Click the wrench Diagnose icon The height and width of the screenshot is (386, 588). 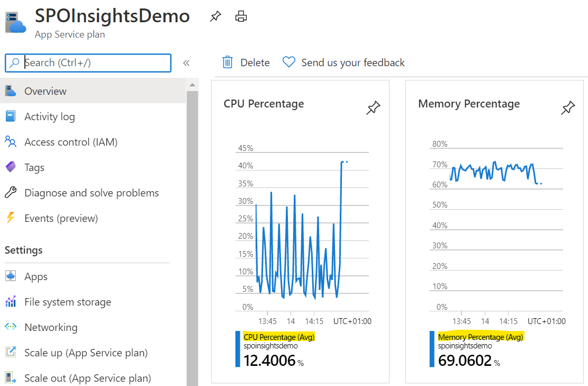click(11, 192)
